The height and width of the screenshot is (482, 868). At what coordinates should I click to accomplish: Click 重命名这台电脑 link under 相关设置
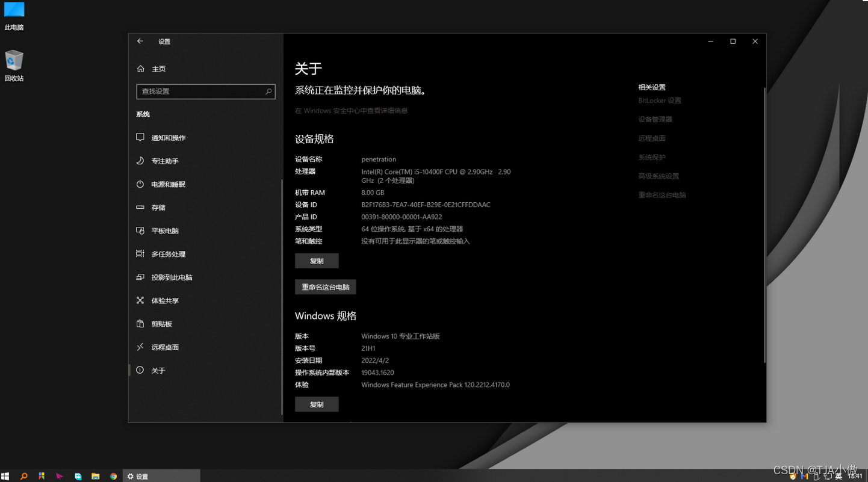(x=662, y=195)
